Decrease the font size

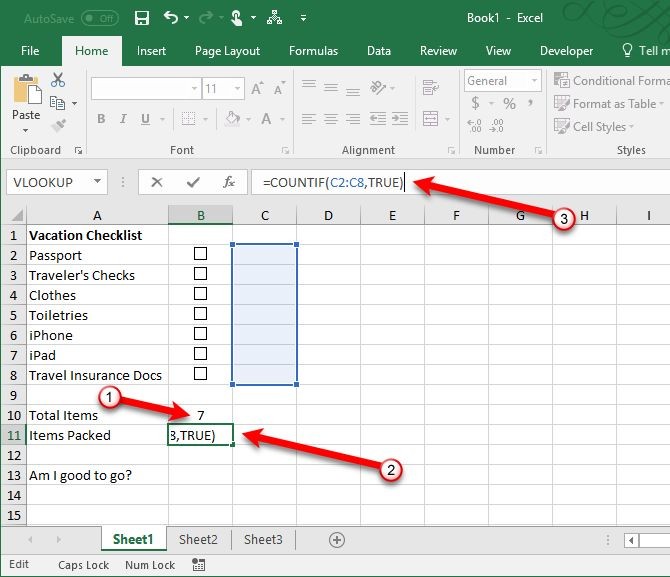pyautogui.click(x=279, y=88)
